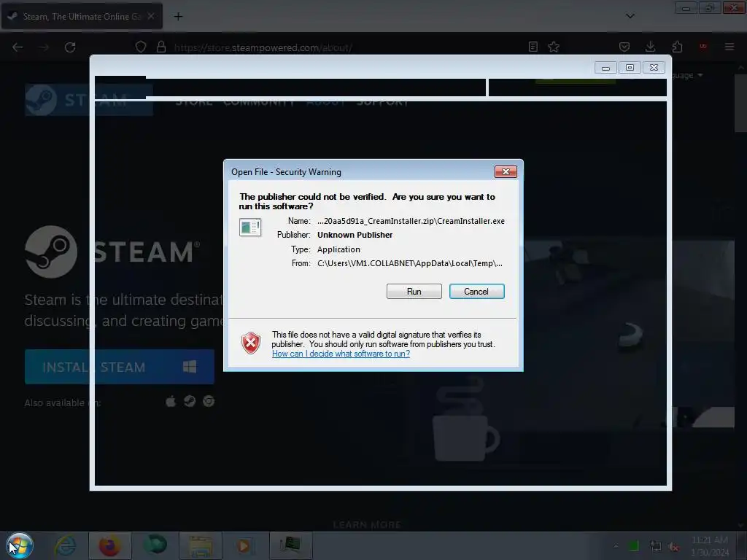Open the Firefox downloads arrow
This screenshot has height=560, width=747.
pyautogui.click(x=650, y=47)
